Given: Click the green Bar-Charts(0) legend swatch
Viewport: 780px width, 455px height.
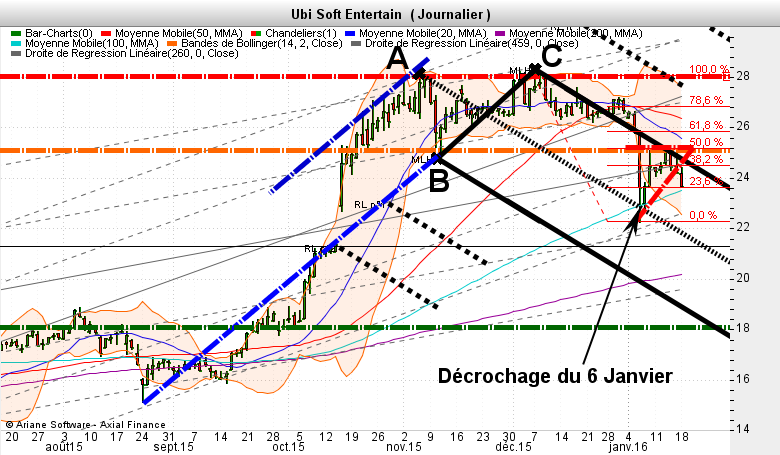Looking at the screenshot, I should point(17,33).
